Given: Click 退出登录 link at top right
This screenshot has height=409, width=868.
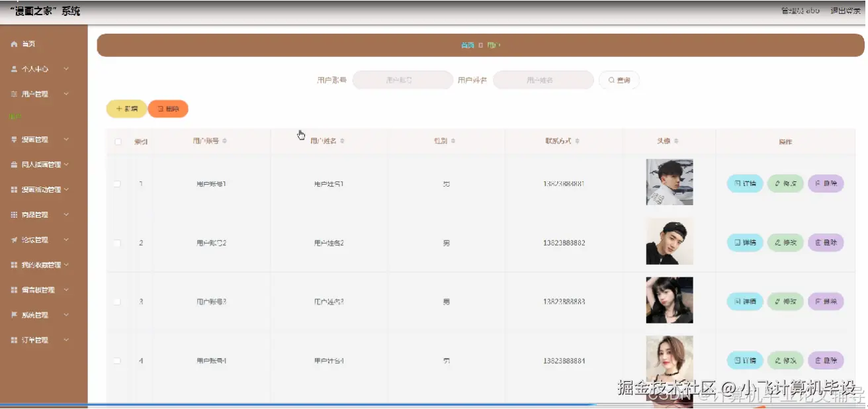Looking at the screenshot, I should 845,11.
